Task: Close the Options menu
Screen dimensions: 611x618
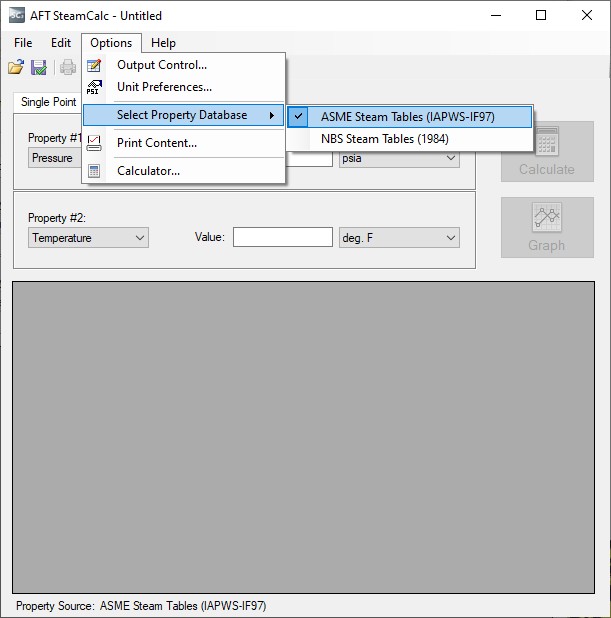Action: (111, 43)
